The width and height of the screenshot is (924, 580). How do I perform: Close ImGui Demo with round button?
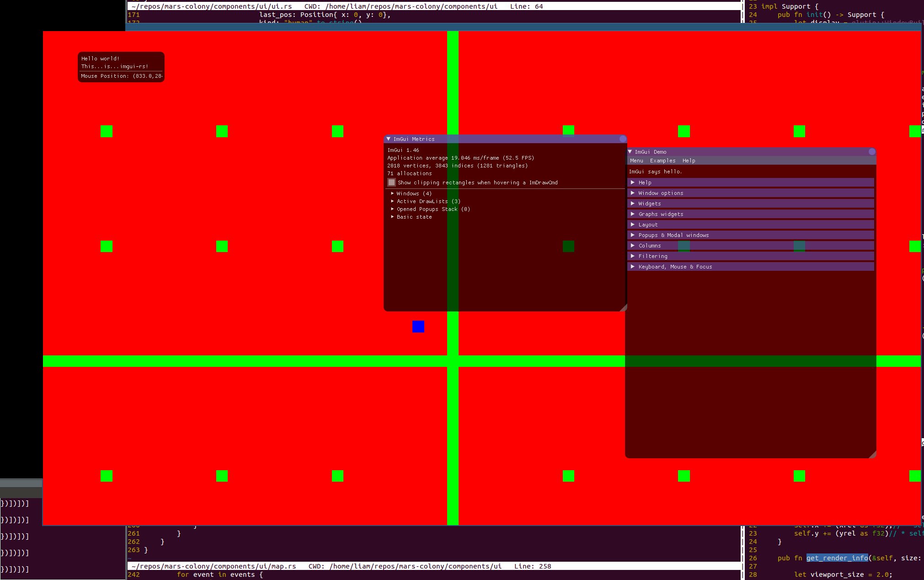(x=872, y=152)
